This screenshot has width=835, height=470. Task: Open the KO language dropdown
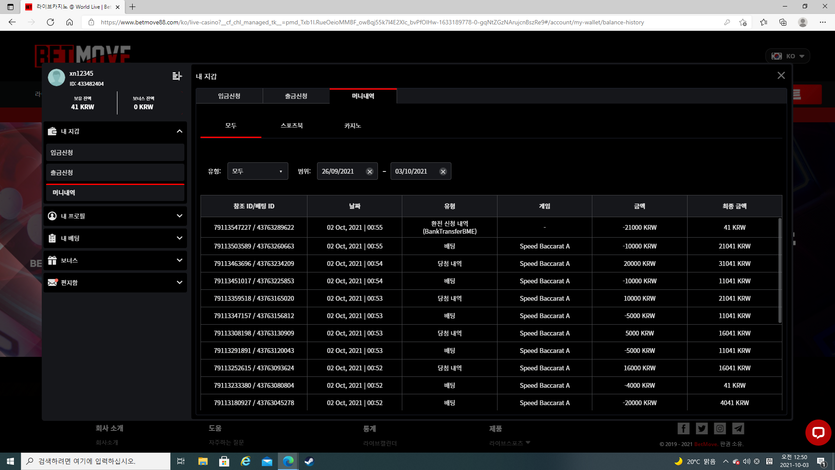coord(788,56)
